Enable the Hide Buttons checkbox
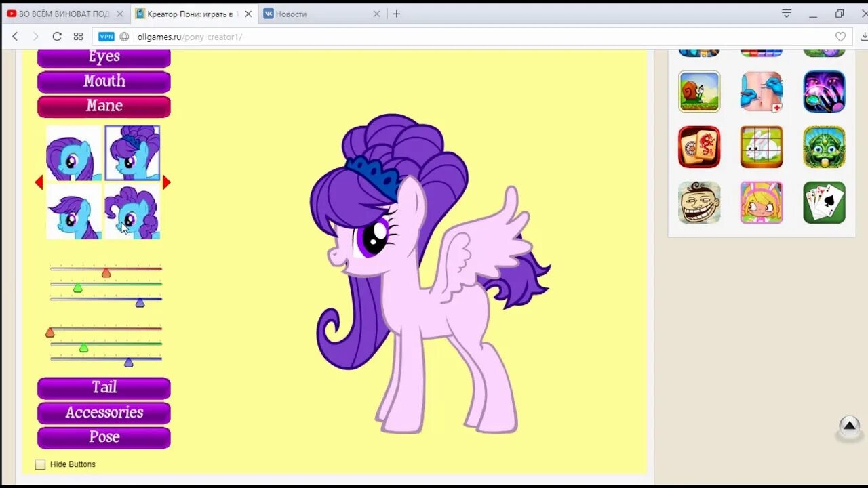 click(x=40, y=464)
